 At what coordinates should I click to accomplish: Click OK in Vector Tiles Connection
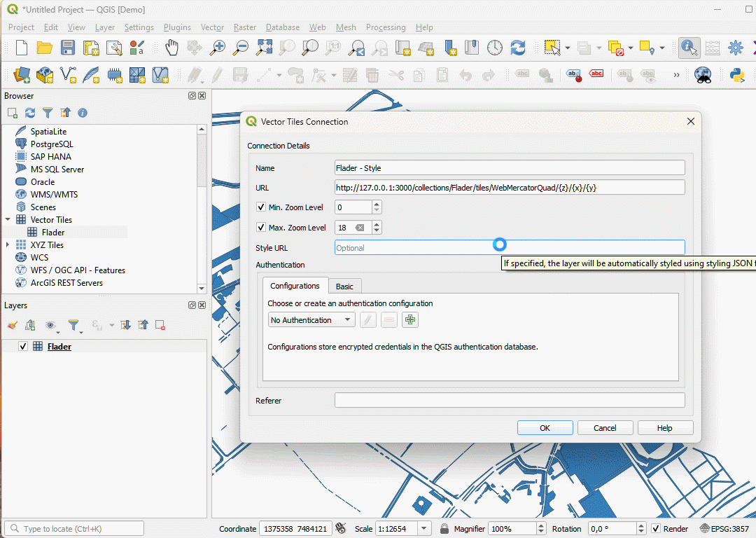pos(545,428)
